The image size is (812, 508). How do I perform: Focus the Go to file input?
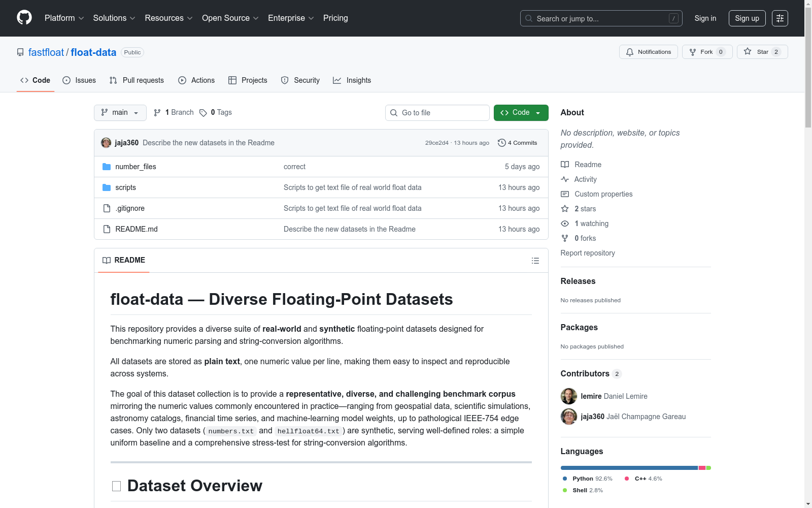(x=437, y=113)
